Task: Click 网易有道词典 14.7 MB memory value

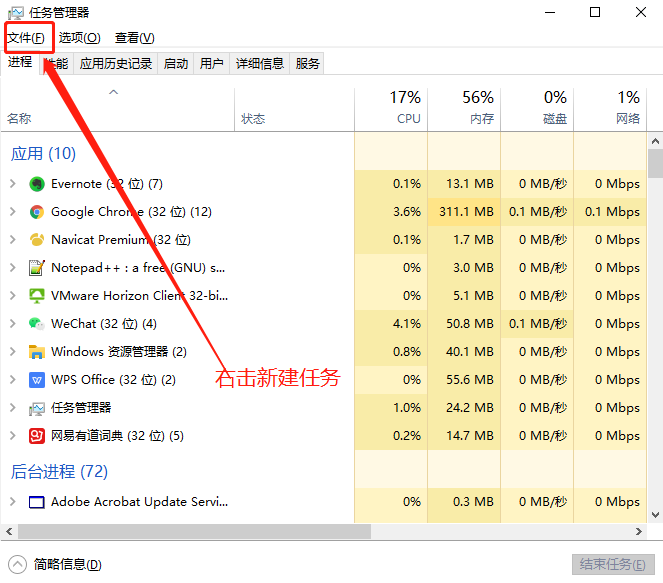Action: (470, 436)
